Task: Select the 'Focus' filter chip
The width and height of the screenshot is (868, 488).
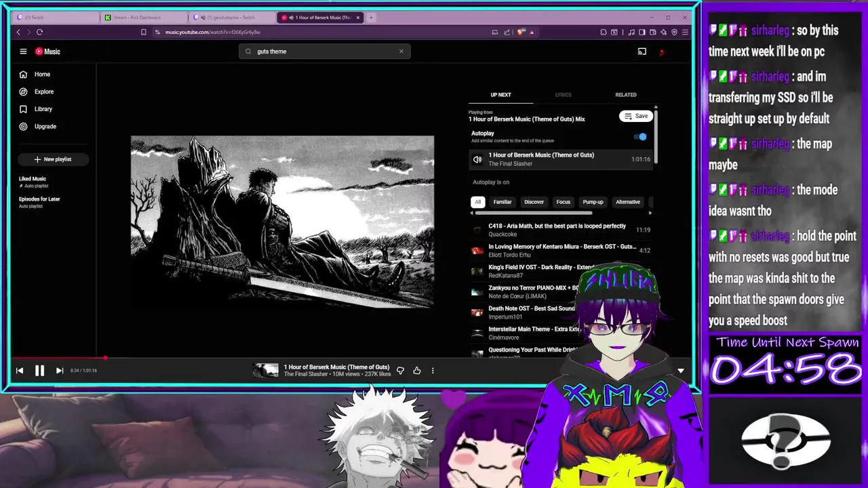Action: (x=564, y=202)
